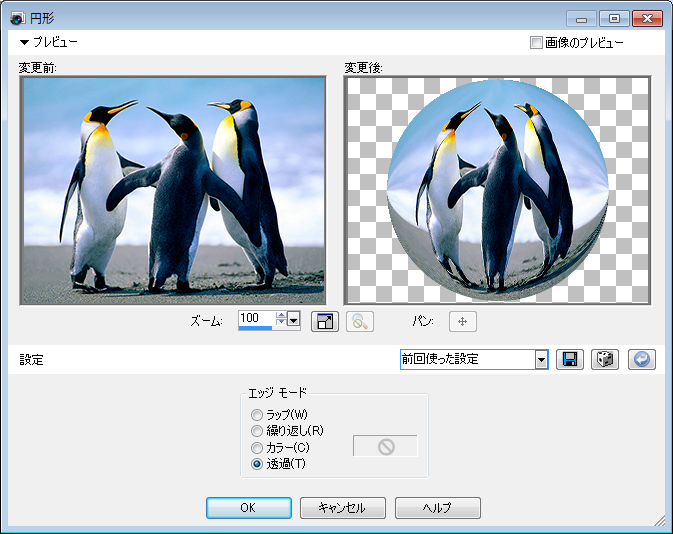Click the pan (パン) crosshair icon
This screenshot has height=534, width=673.
[x=463, y=322]
